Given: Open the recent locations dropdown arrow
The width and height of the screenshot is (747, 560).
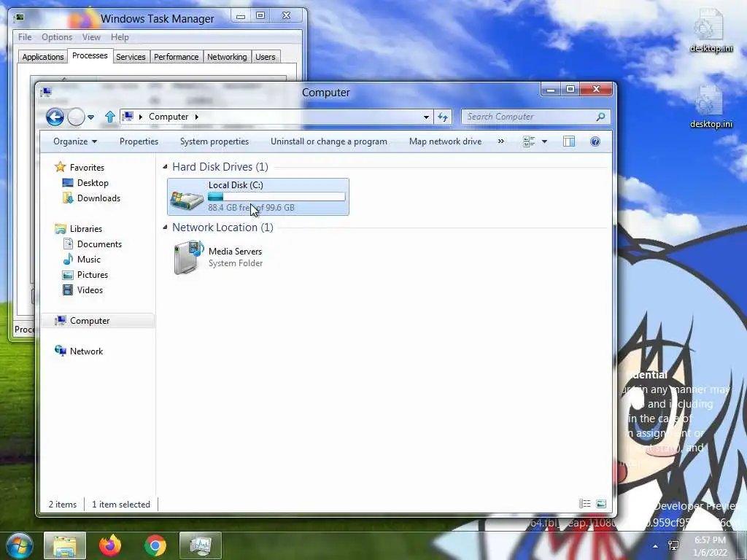Looking at the screenshot, I should (x=90, y=117).
